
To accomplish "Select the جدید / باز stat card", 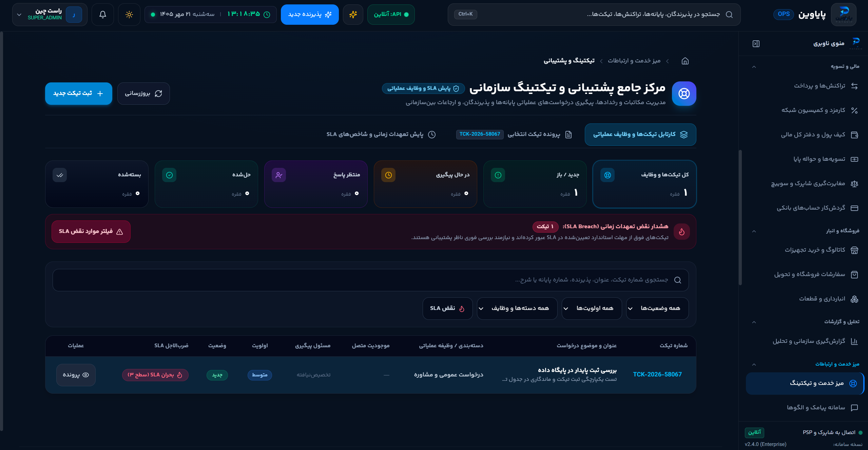I will pos(535,184).
